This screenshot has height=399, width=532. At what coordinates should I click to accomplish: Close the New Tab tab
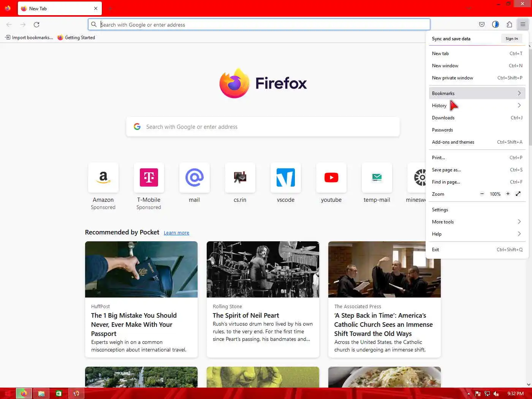[95, 8]
